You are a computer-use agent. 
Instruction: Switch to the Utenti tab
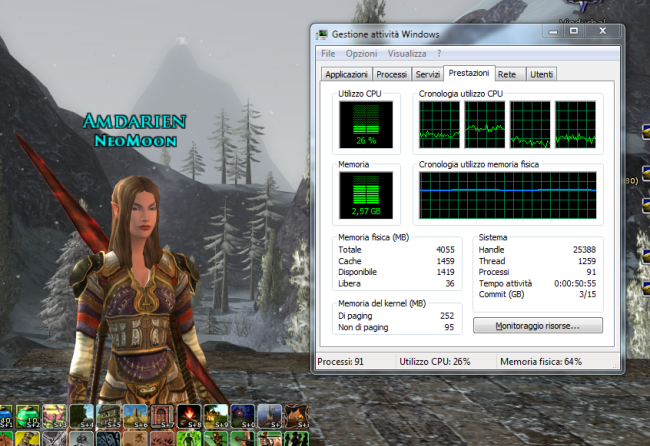[x=541, y=74]
